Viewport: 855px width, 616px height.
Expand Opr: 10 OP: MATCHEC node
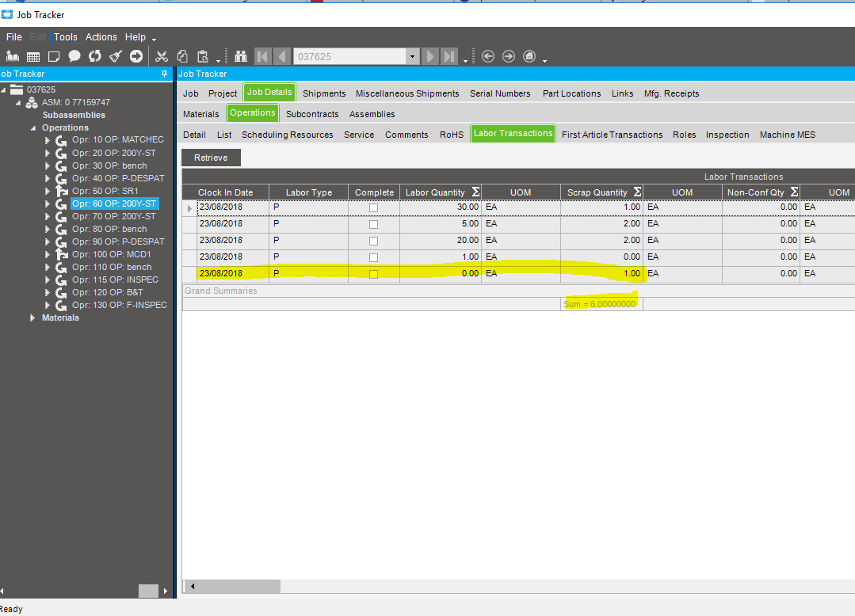click(x=48, y=140)
